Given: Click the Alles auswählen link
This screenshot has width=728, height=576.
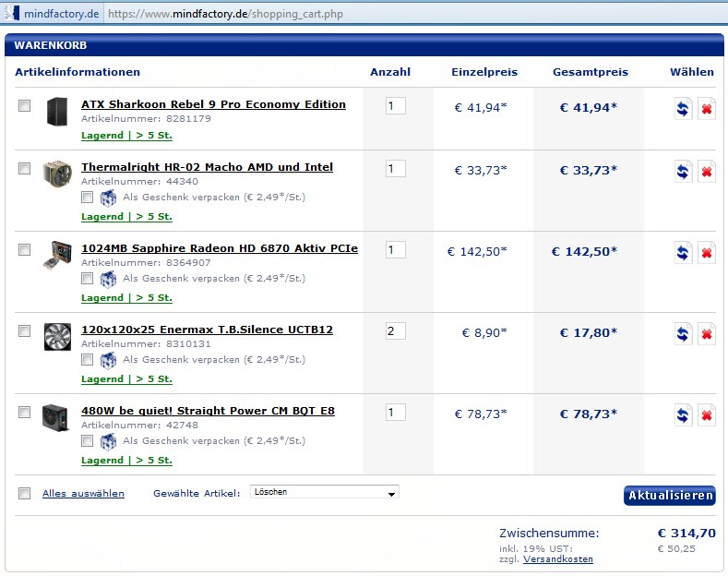Looking at the screenshot, I should coord(84,493).
